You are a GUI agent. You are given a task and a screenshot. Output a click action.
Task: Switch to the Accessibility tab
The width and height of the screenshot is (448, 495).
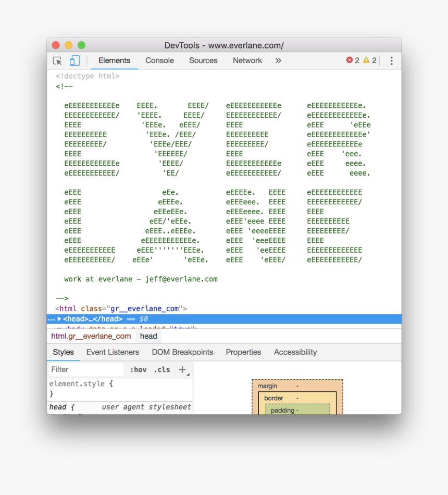295,352
